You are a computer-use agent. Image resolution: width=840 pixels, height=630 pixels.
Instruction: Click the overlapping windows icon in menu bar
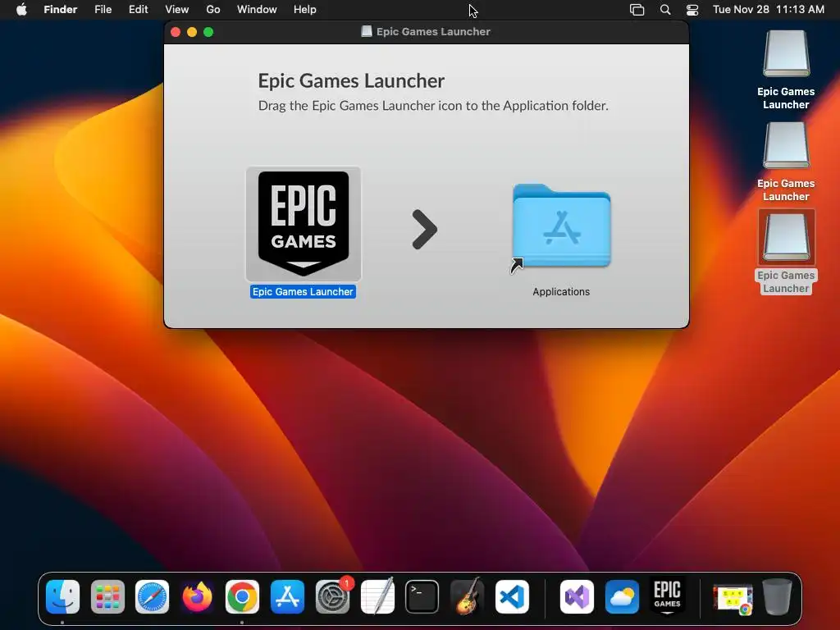pos(637,10)
